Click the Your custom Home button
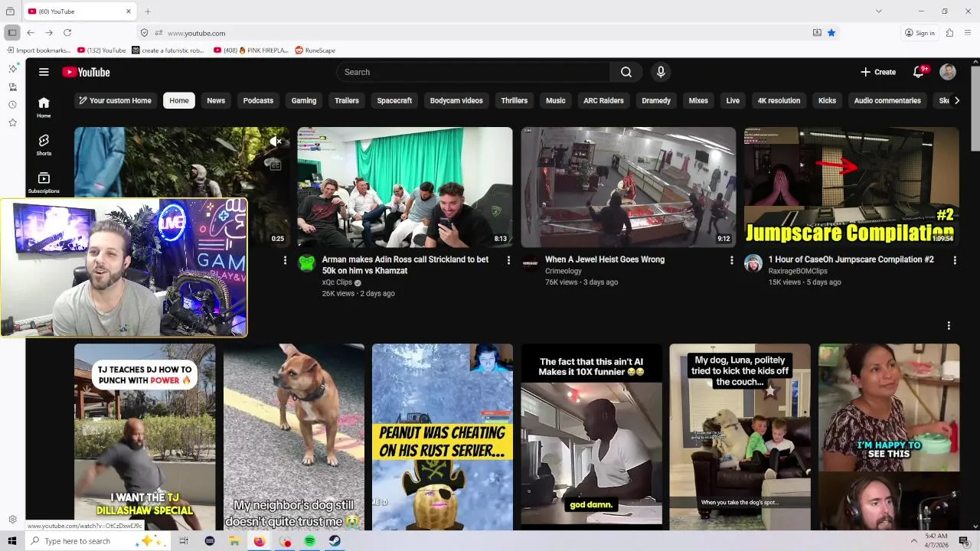Viewport: 980px width, 551px height. (x=116, y=100)
